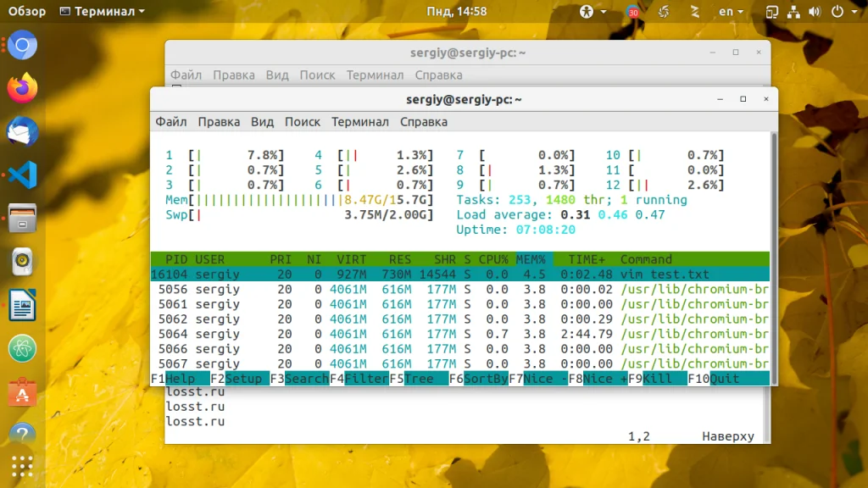Sort by clicking the CPU% column header
Viewport: 868px width, 488px height.
[x=493, y=259]
